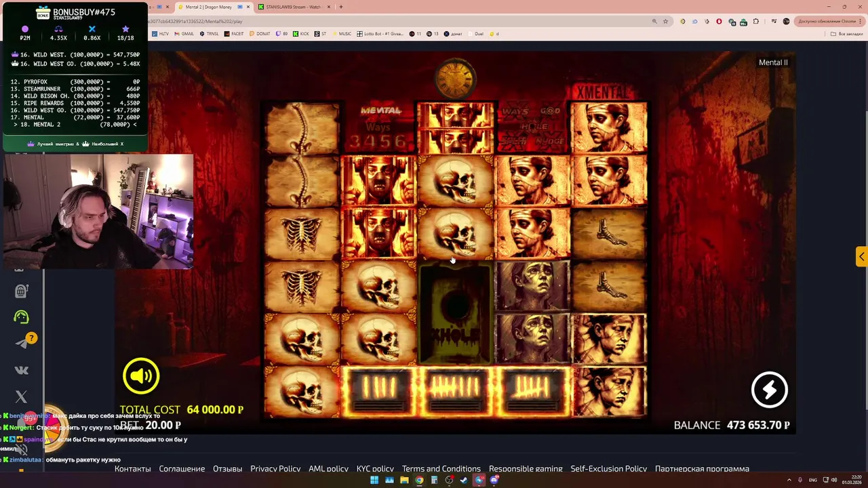Viewport: 868px width, 488px height.
Task: Switch to Mental 2 Dragon Money tab
Action: tap(214, 7)
